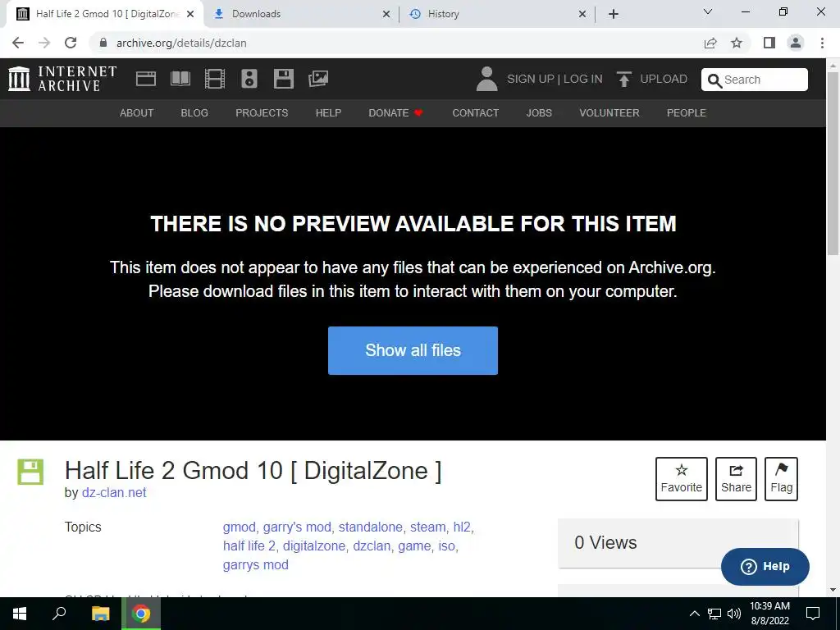Close the Half Life 2 Gmod tab

coord(190,14)
